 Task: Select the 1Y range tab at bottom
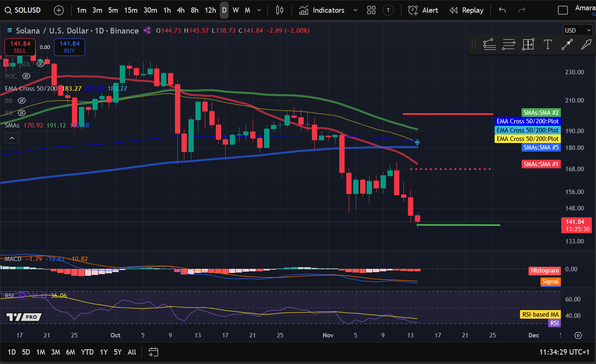[x=103, y=352]
